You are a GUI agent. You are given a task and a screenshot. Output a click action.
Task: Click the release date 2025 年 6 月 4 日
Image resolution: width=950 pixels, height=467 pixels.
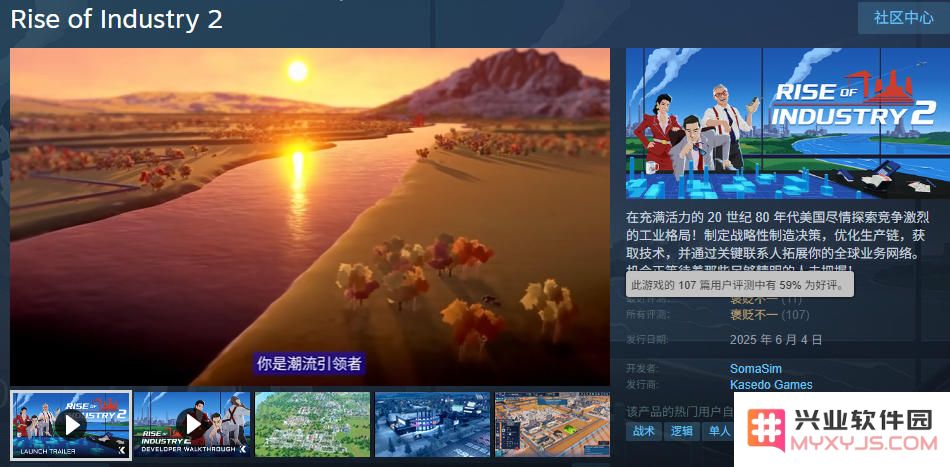point(776,339)
